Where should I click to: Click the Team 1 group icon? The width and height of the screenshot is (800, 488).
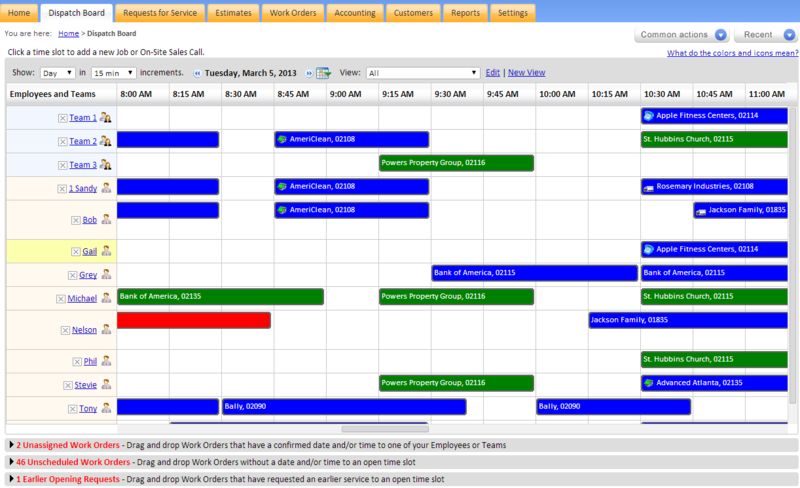tap(106, 117)
